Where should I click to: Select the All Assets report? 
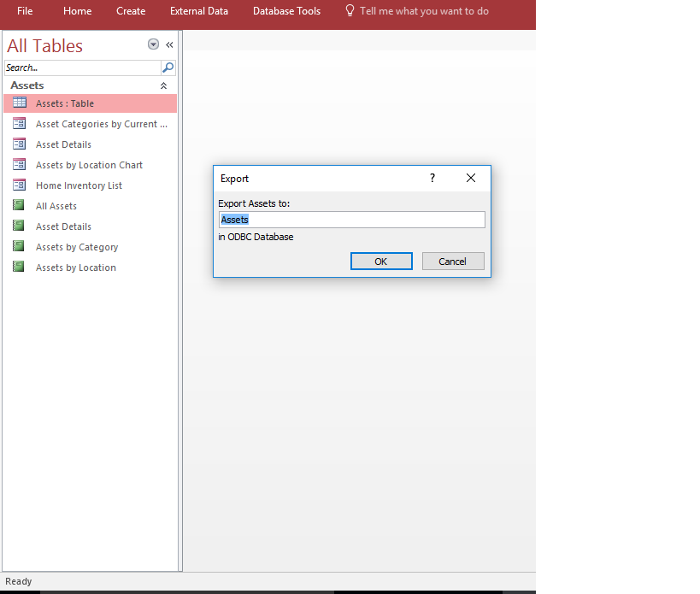91,206
